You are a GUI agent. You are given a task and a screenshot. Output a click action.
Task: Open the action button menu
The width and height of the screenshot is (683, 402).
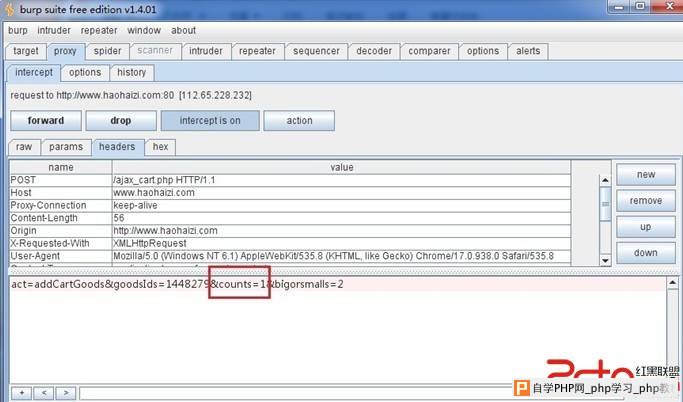pos(299,121)
